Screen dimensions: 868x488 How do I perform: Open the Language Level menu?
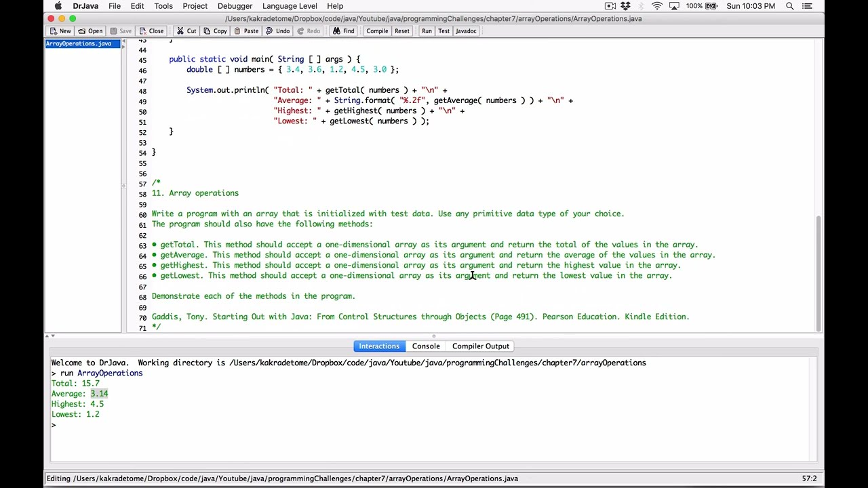pos(290,6)
